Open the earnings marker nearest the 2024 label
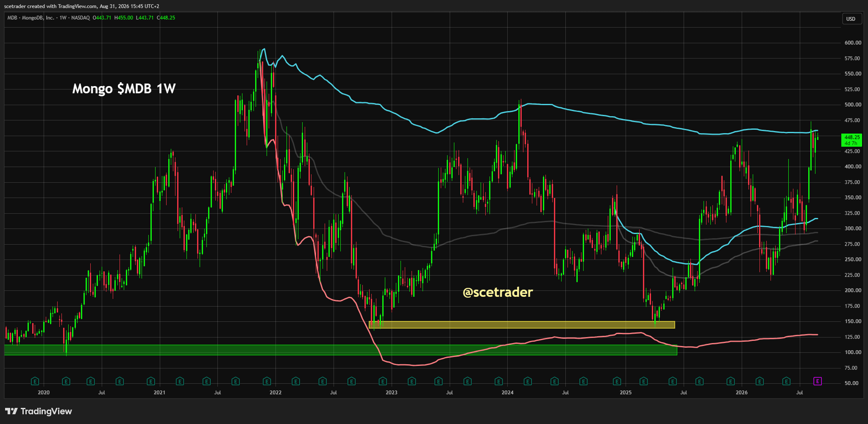The height and width of the screenshot is (424, 868). [498, 381]
